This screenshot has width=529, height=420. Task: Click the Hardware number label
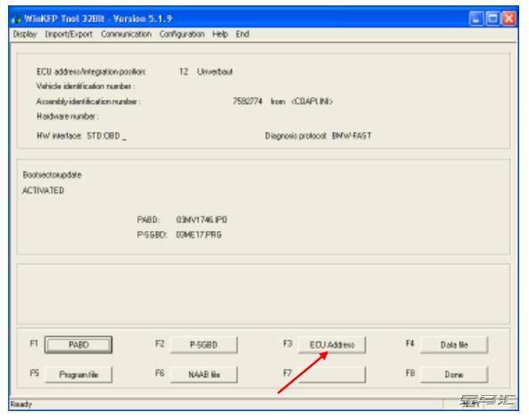(68, 117)
